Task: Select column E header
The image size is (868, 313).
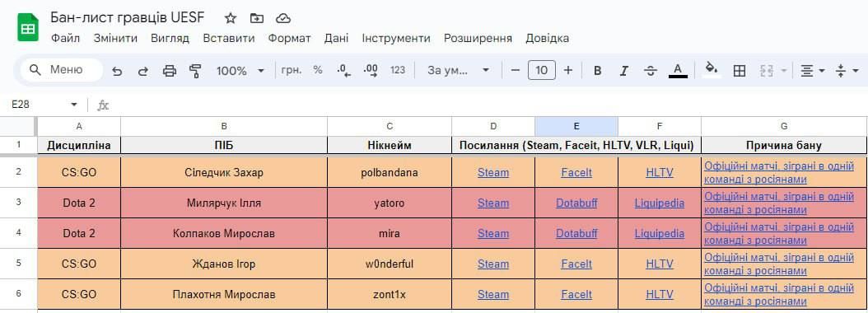Action: click(576, 126)
